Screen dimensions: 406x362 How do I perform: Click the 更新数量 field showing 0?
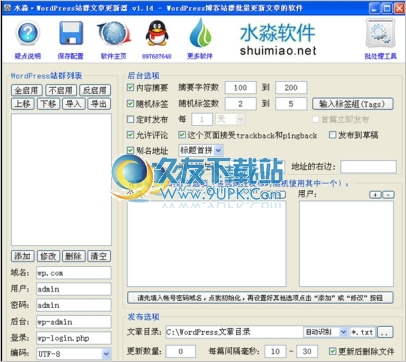pyautogui.click(x=180, y=351)
